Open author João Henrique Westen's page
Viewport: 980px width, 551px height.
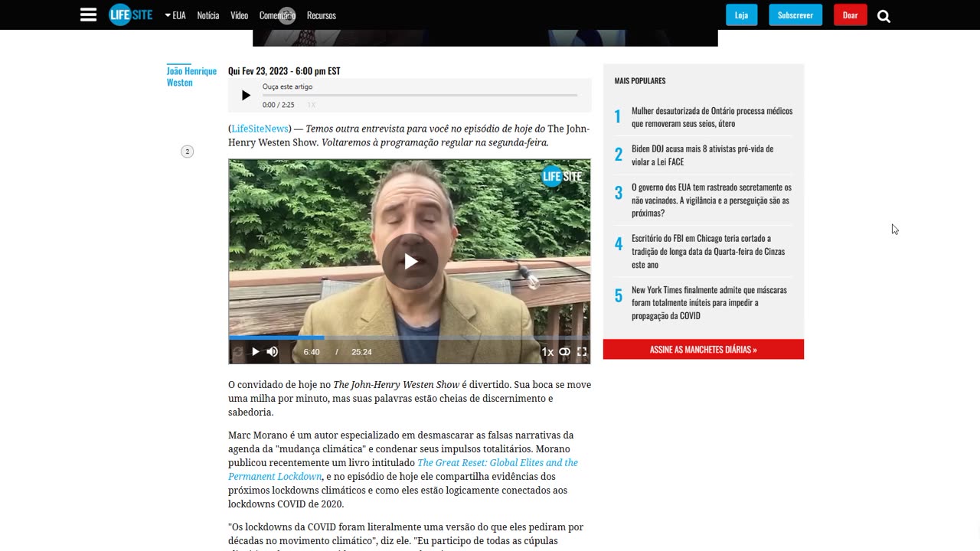191,77
